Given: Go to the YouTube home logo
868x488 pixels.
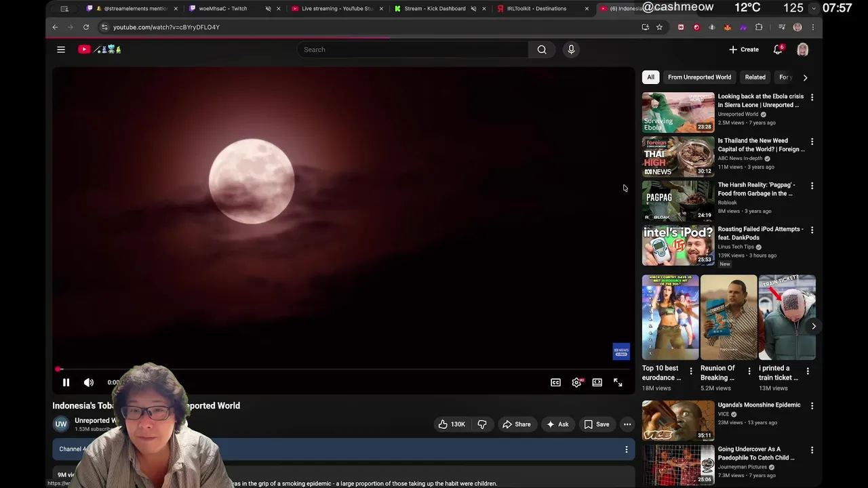Looking at the screenshot, I should [x=99, y=49].
